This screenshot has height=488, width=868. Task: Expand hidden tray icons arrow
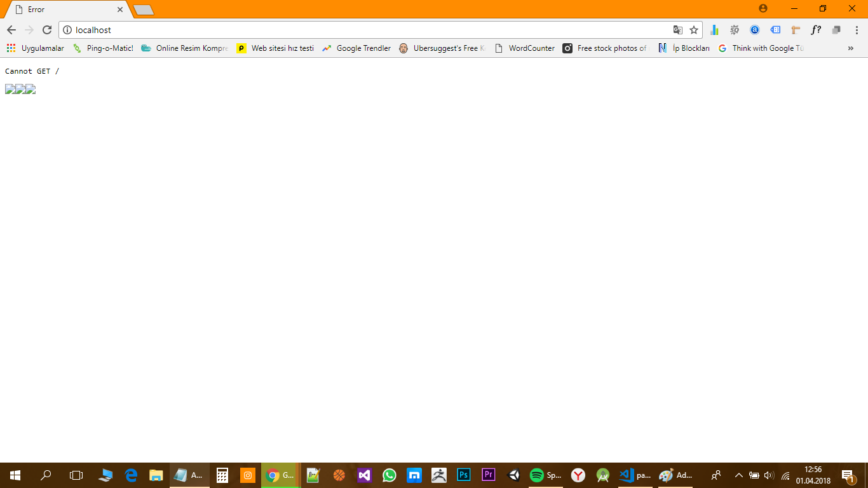tap(738, 475)
